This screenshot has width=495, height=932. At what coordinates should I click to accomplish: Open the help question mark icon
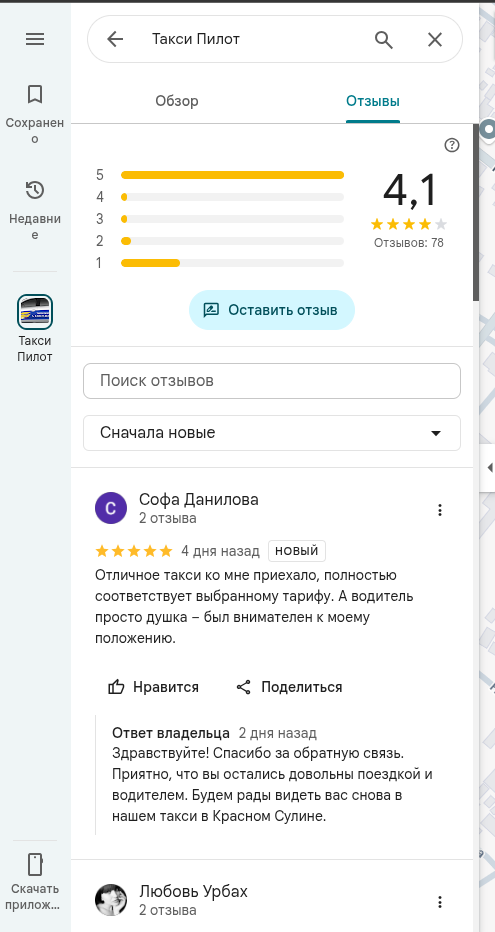point(452,145)
